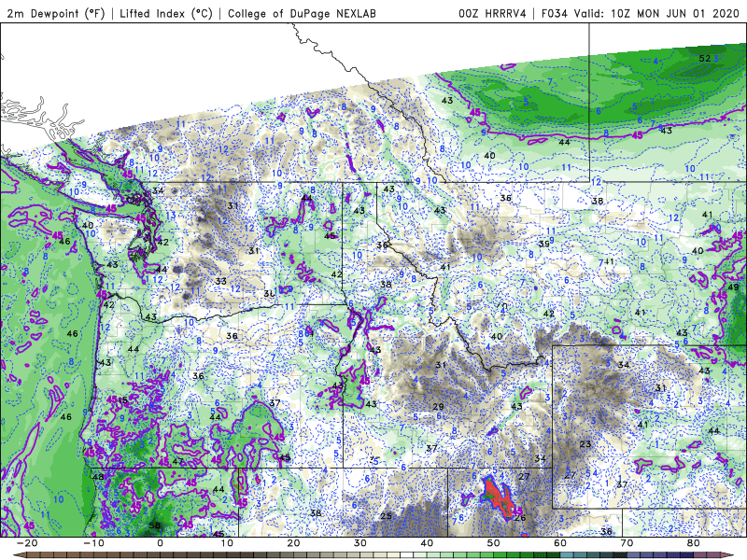Click the "F034" forecast hour label
The height and width of the screenshot is (560, 747).
pos(554,13)
